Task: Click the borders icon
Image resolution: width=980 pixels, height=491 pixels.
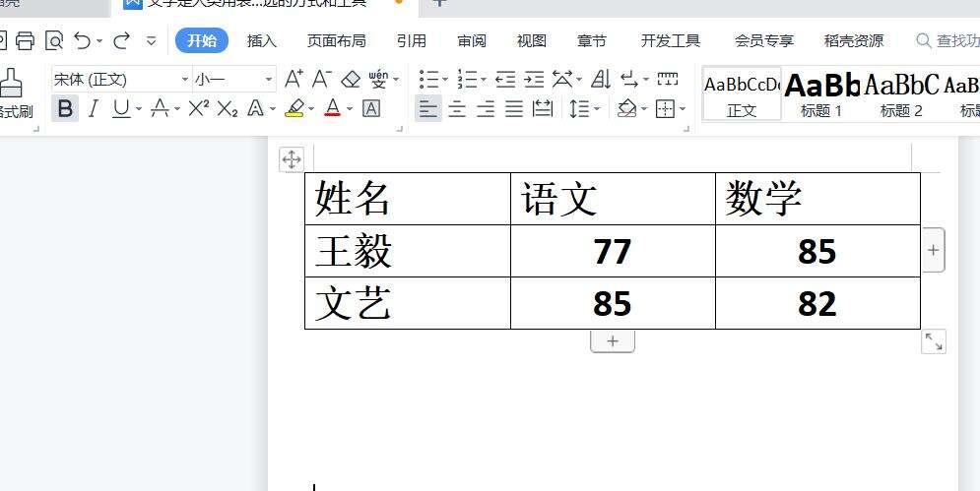Action: pos(665,108)
